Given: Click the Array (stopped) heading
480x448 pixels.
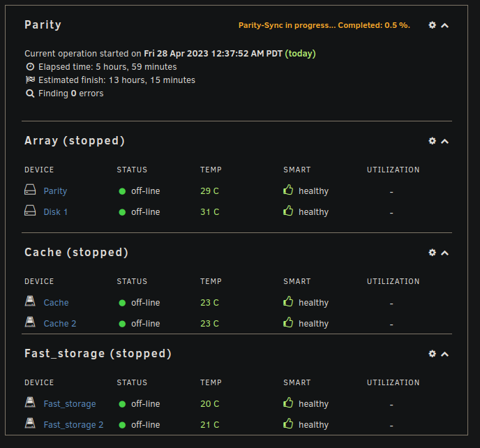Looking at the screenshot, I should pyautogui.click(x=75, y=141).
